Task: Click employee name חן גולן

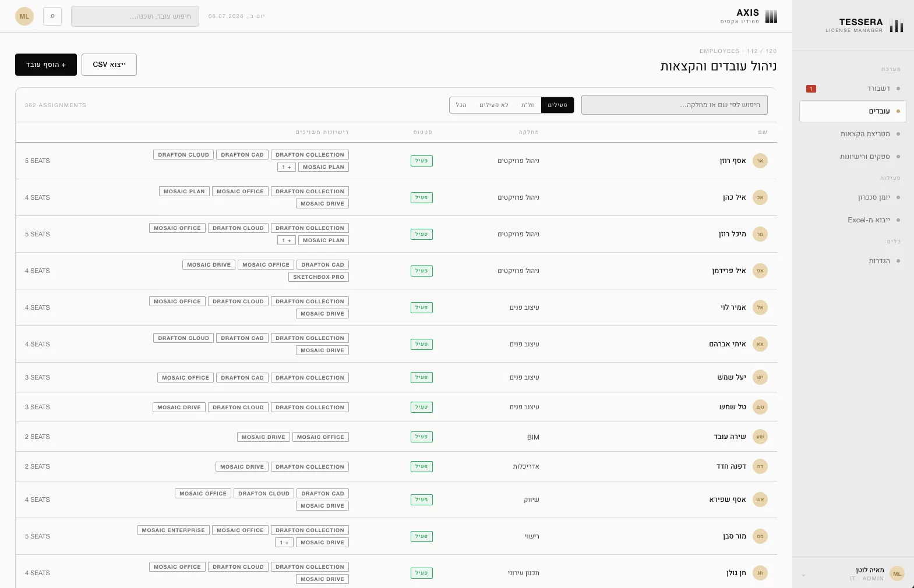Action: click(736, 573)
